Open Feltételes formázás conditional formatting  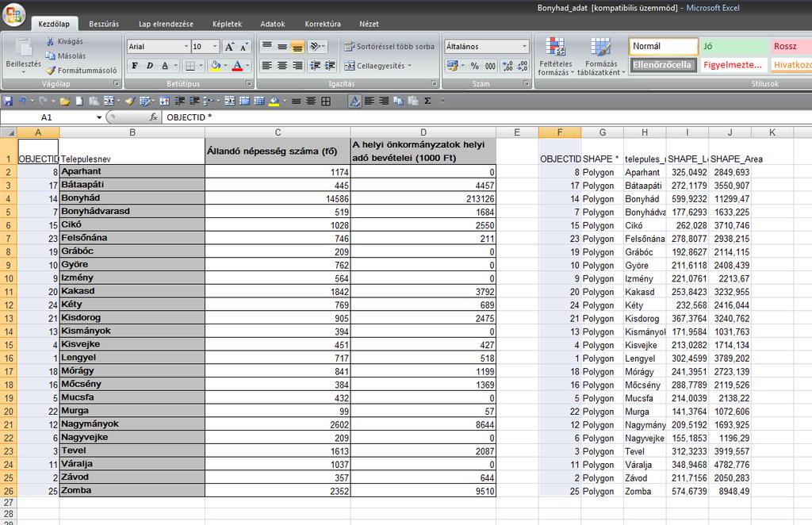click(x=556, y=56)
